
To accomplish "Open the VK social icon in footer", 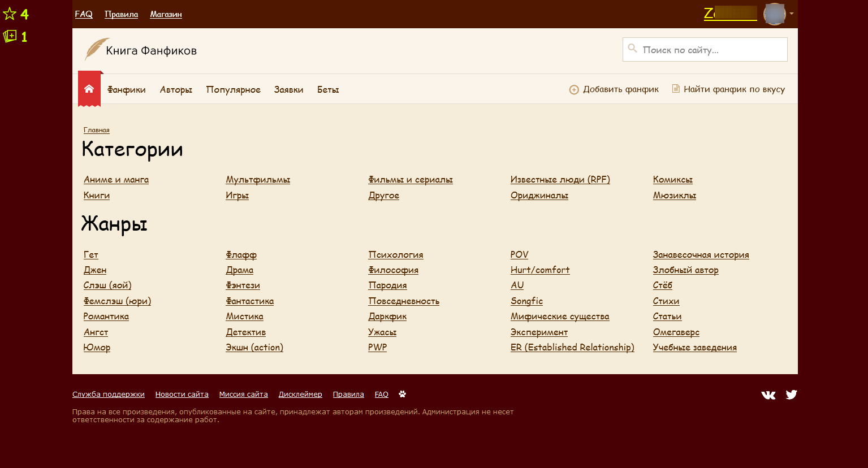I will click(x=768, y=395).
